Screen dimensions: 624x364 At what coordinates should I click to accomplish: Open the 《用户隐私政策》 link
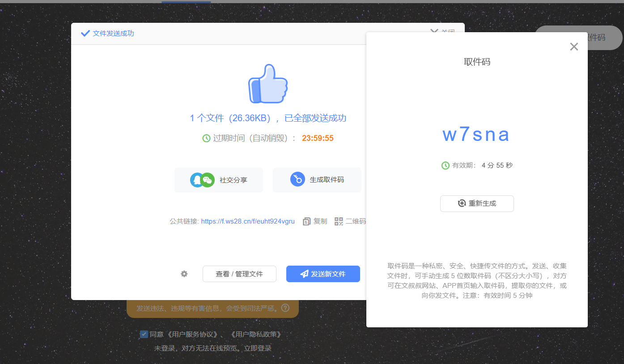pos(256,334)
